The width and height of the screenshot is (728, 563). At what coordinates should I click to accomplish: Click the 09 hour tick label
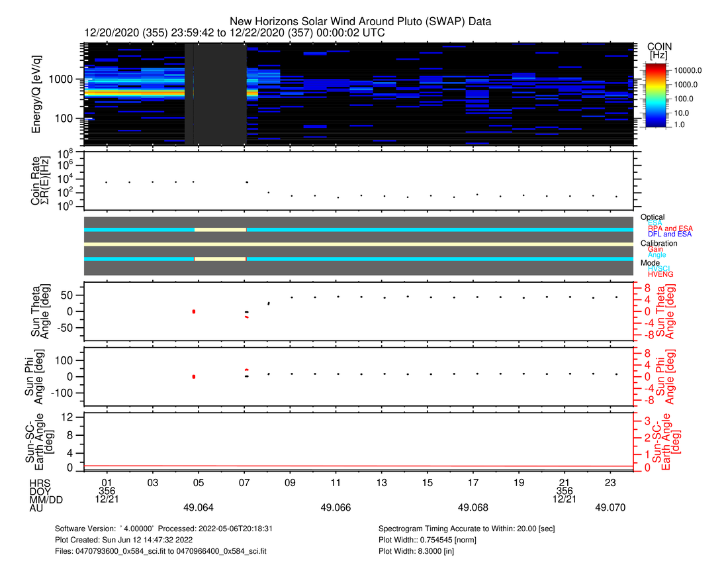(x=291, y=482)
